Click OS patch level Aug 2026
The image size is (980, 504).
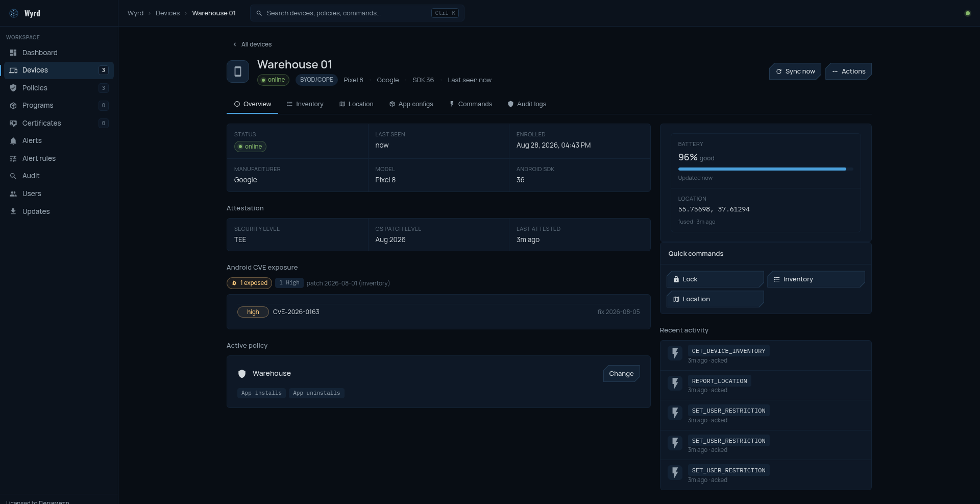coord(390,240)
